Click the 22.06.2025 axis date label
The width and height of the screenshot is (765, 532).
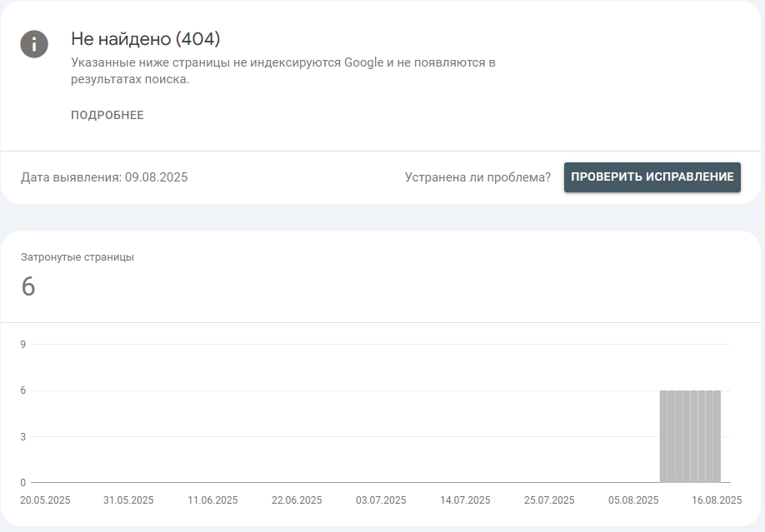297,500
